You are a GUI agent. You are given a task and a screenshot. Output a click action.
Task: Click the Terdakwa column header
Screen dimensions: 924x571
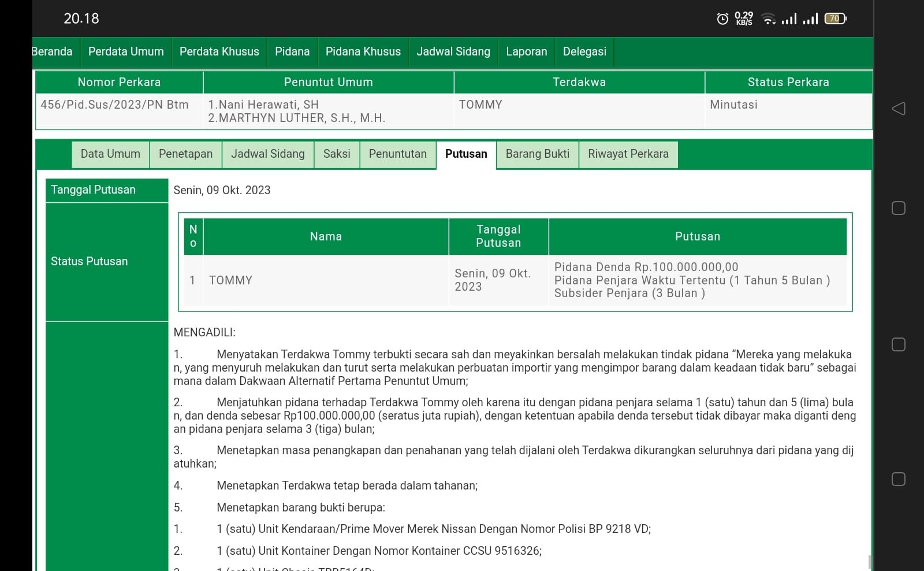pos(579,82)
